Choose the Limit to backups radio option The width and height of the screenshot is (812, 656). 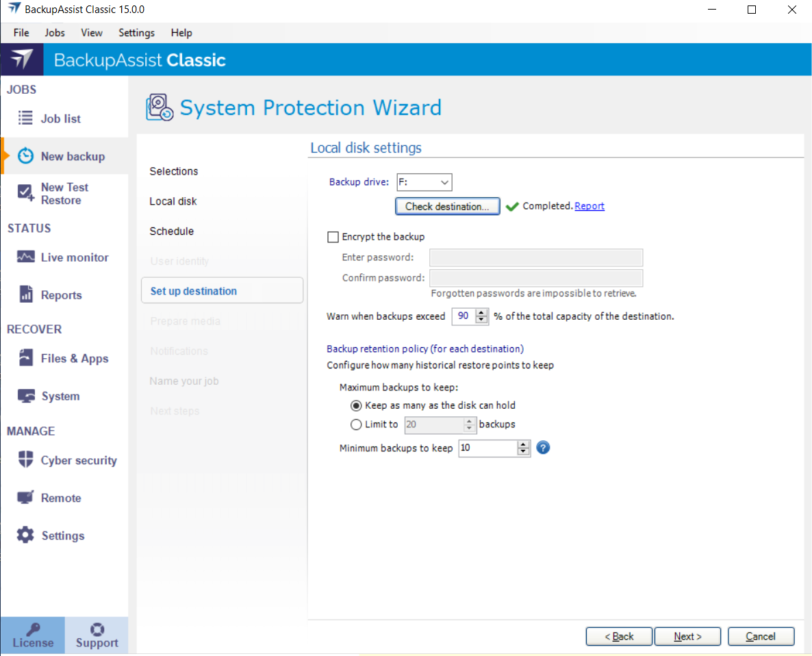[x=356, y=425]
